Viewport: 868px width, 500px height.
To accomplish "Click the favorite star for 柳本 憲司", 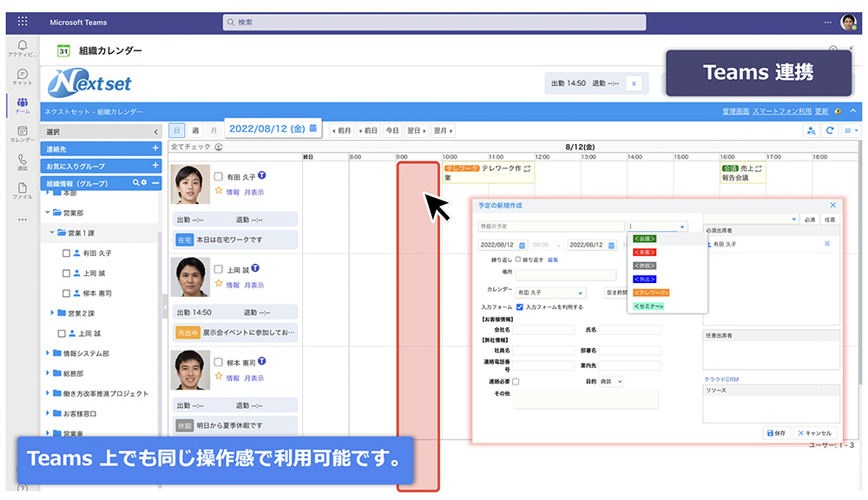I will 219,377.
